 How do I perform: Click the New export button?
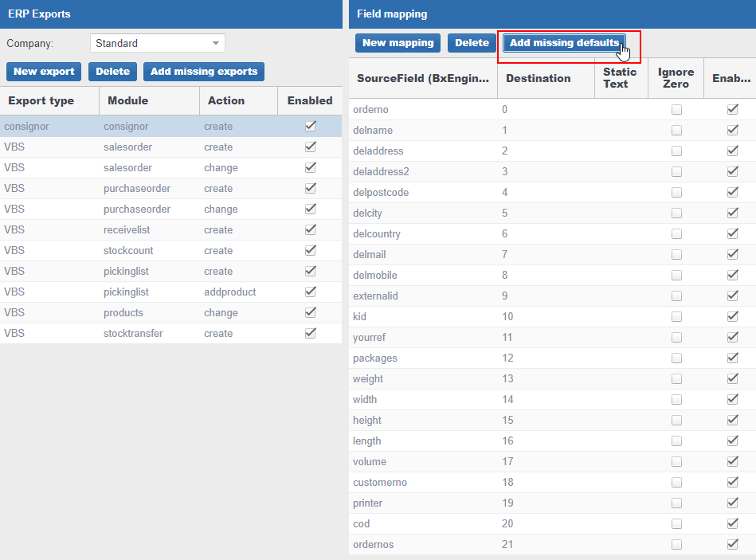coord(43,72)
